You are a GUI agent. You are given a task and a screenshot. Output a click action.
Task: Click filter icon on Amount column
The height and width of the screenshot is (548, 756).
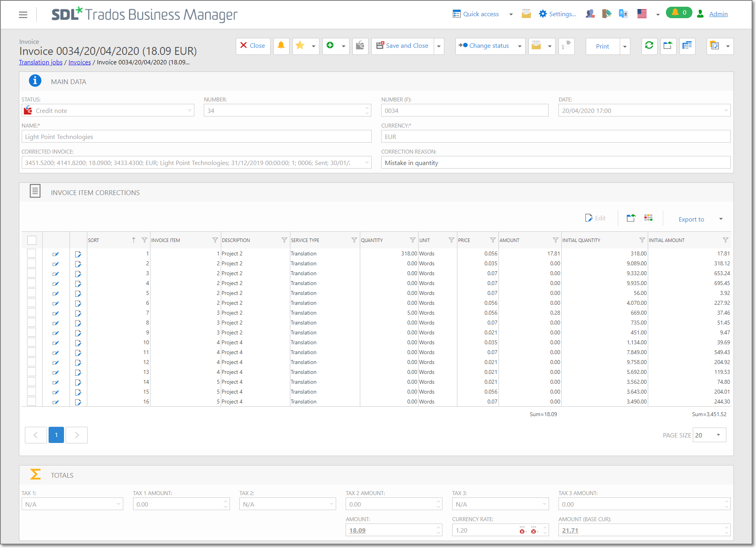point(555,240)
